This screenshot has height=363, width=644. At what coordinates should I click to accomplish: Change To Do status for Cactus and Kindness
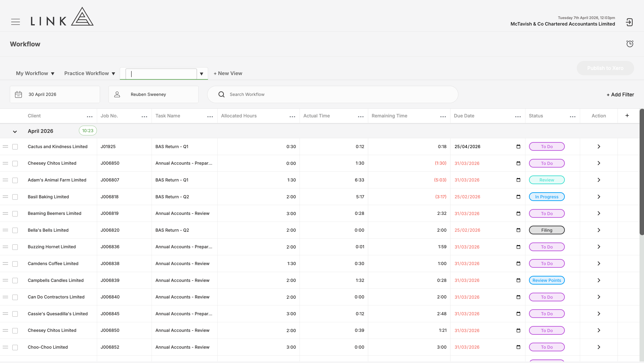(x=547, y=146)
